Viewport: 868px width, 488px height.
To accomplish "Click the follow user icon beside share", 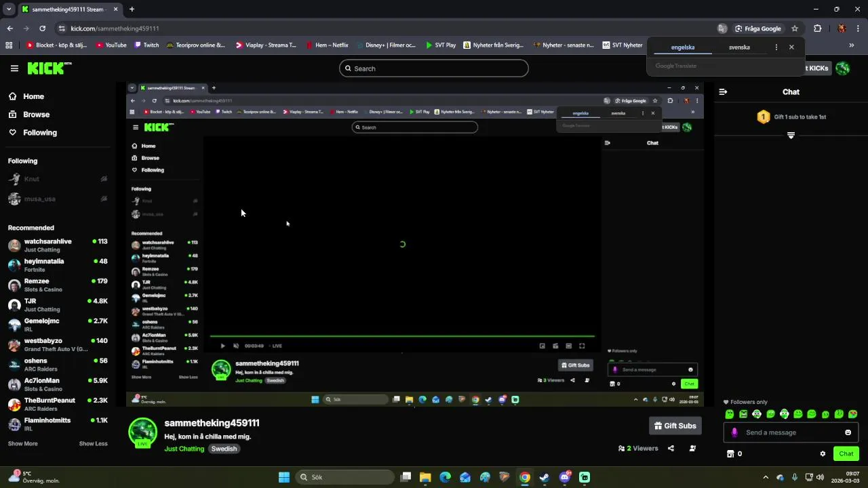I will coord(692,448).
